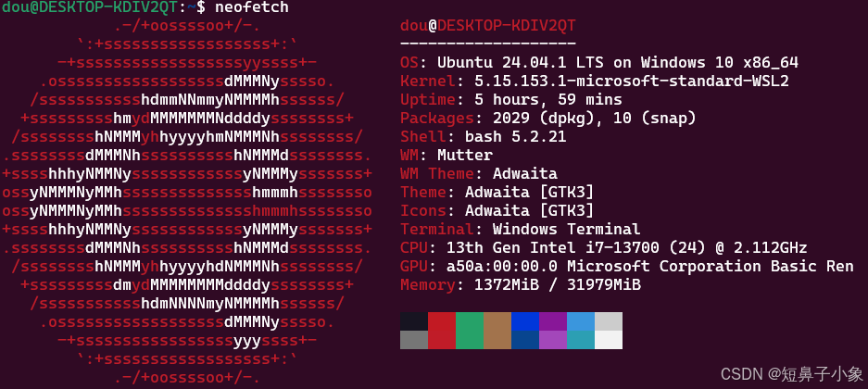This screenshot has height=389, width=868.
Task: Click the tan brown color swatch
Action: tap(497, 321)
